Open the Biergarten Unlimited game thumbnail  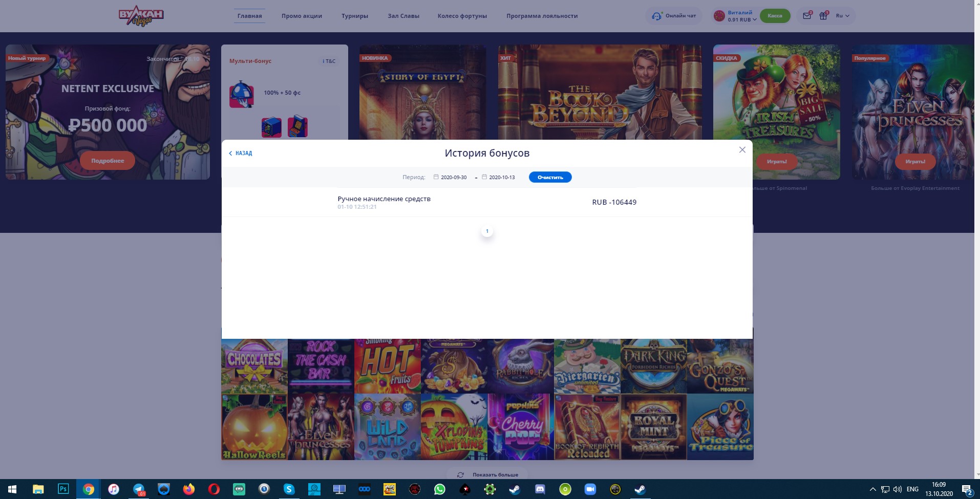(587, 366)
